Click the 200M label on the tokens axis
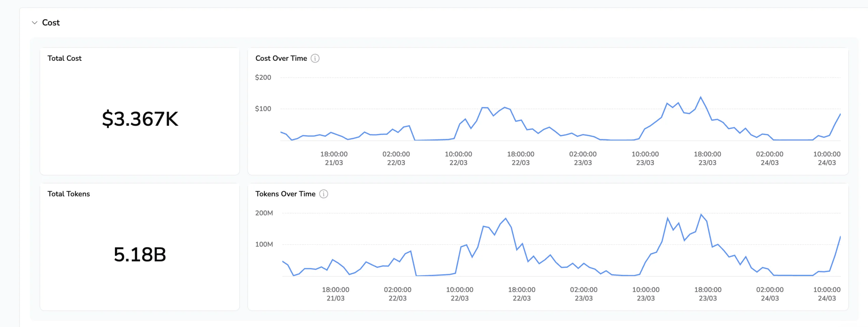This screenshot has height=327, width=868. click(264, 213)
